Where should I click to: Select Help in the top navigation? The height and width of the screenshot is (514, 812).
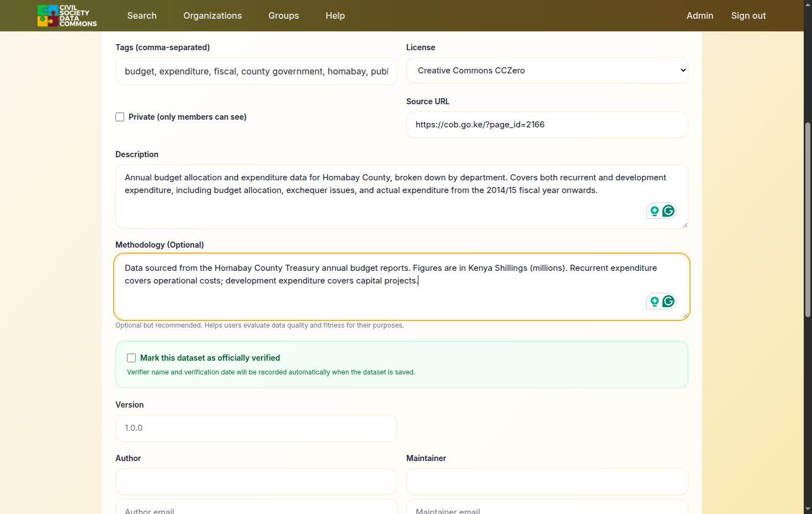coord(335,15)
